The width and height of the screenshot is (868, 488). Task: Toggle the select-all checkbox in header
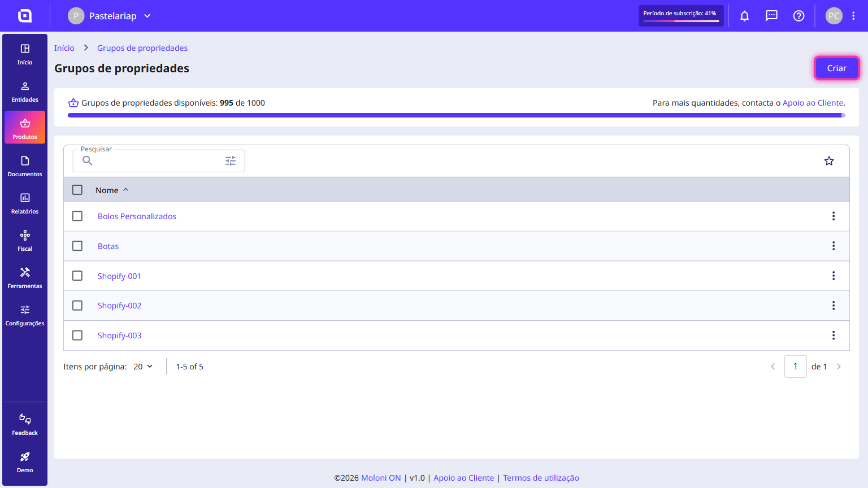pyautogui.click(x=77, y=190)
